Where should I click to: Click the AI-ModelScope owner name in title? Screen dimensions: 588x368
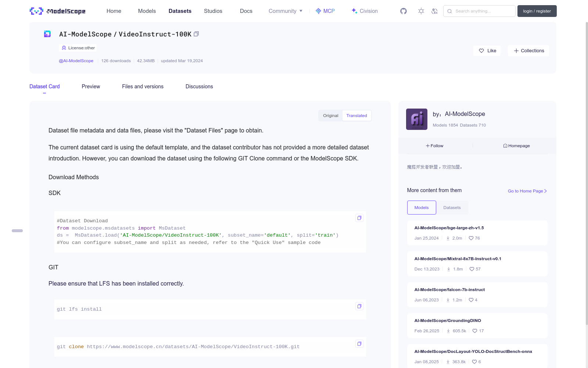[85, 34]
